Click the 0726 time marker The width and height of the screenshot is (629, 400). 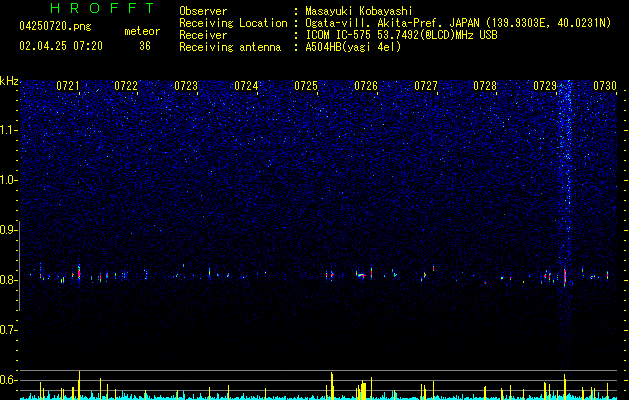pos(366,86)
